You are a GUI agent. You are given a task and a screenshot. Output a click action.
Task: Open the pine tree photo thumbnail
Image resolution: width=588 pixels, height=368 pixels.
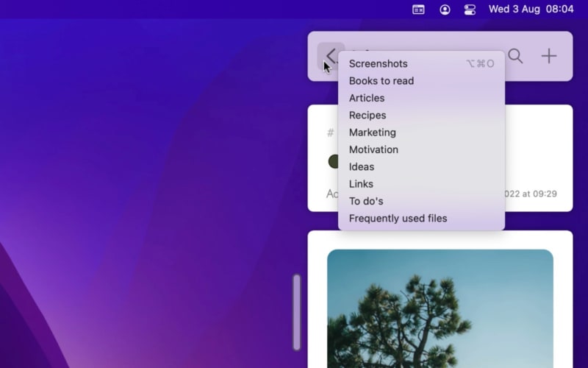(x=440, y=308)
